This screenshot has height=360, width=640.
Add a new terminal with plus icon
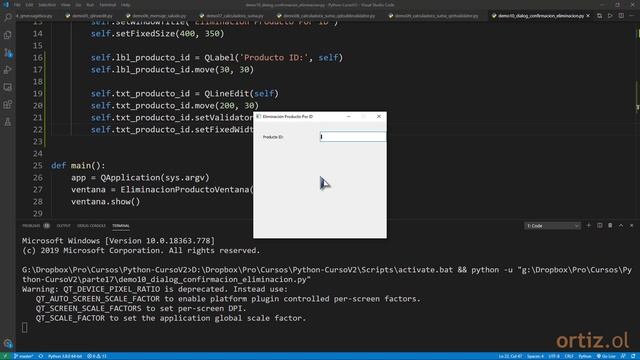pos(589,225)
